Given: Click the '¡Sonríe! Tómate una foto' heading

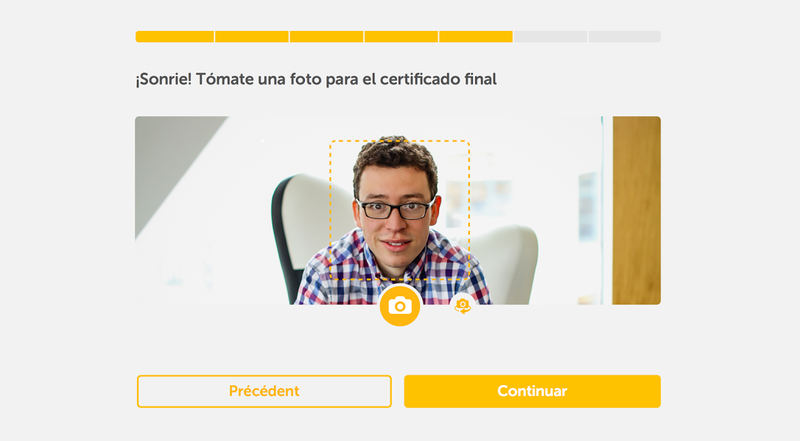Looking at the screenshot, I should coord(316,79).
